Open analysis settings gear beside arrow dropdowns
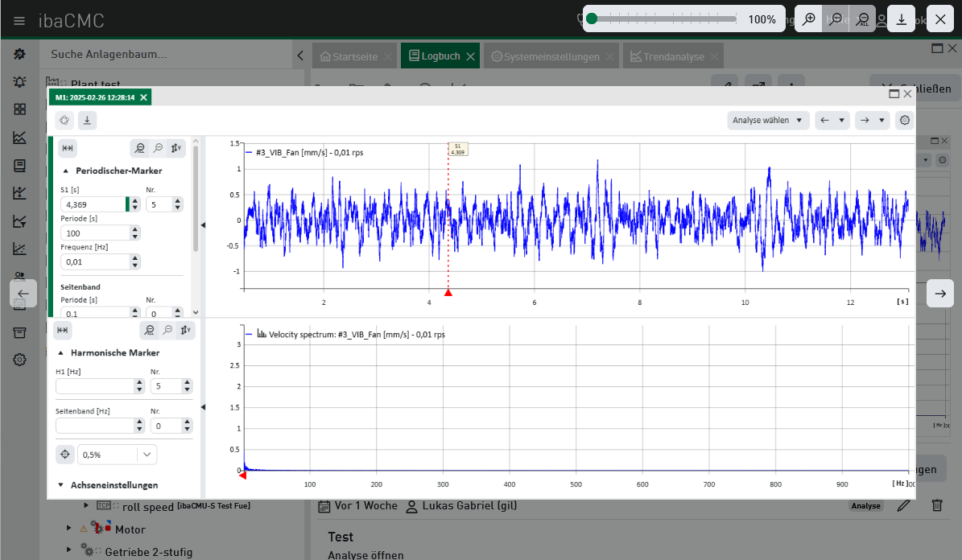The width and height of the screenshot is (962, 560). click(905, 121)
